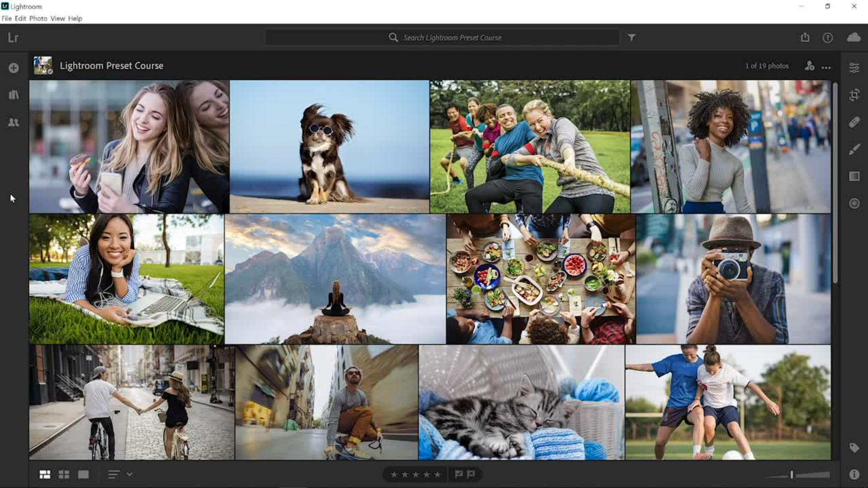The width and height of the screenshot is (868, 488).
Task: Open the Photo menu
Action: point(38,19)
